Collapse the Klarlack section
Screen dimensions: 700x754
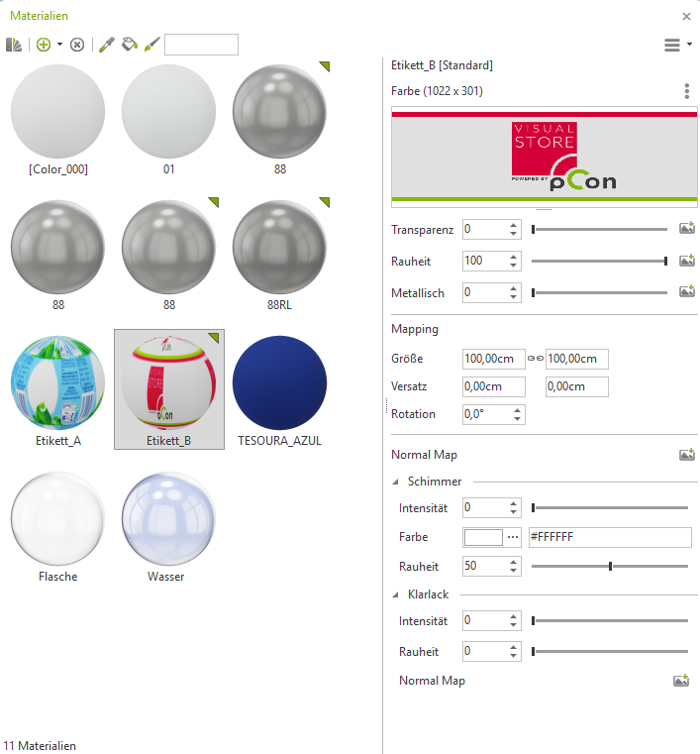point(397,594)
